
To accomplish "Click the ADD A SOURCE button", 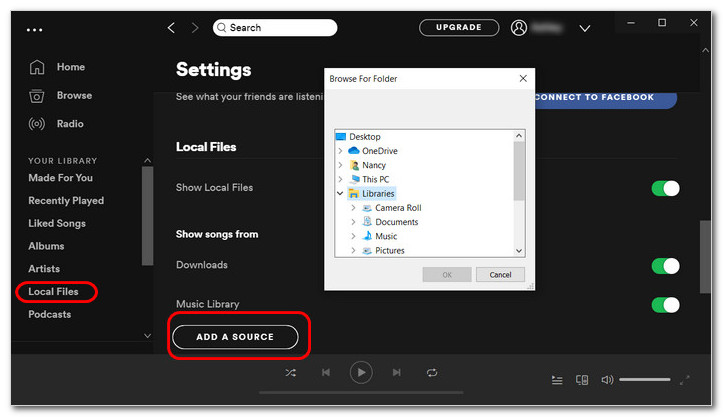I will click(x=235, y=337).
